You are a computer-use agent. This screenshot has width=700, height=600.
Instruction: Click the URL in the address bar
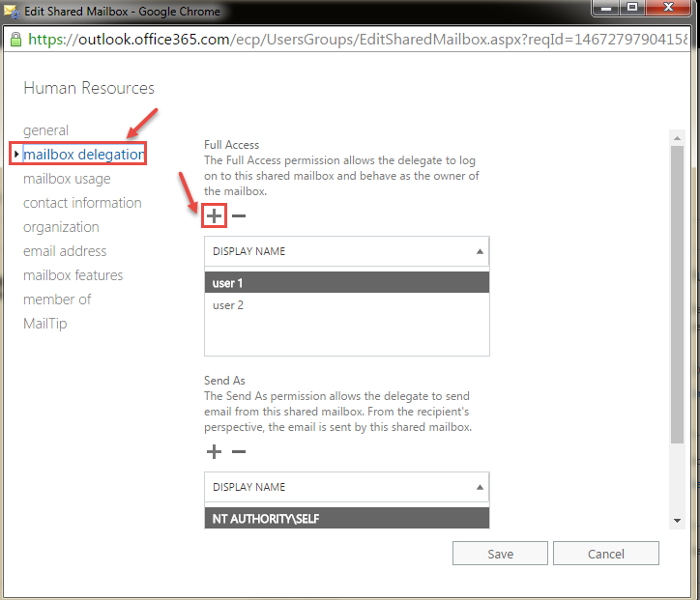pyautogui.click(x=357, y=40)
